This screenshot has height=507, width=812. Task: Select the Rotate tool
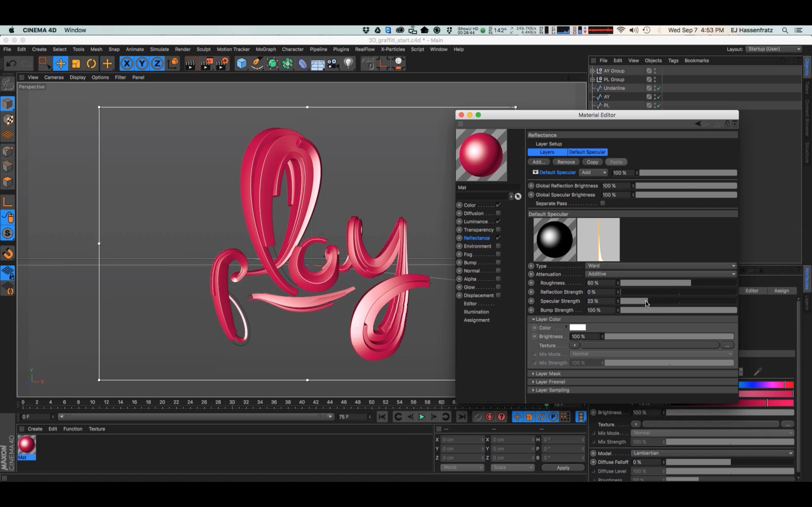[91, 63]
